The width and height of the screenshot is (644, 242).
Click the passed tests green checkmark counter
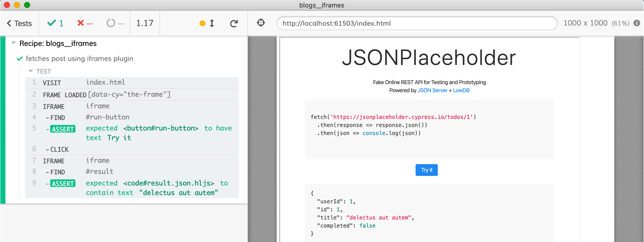tap(55, 23)
